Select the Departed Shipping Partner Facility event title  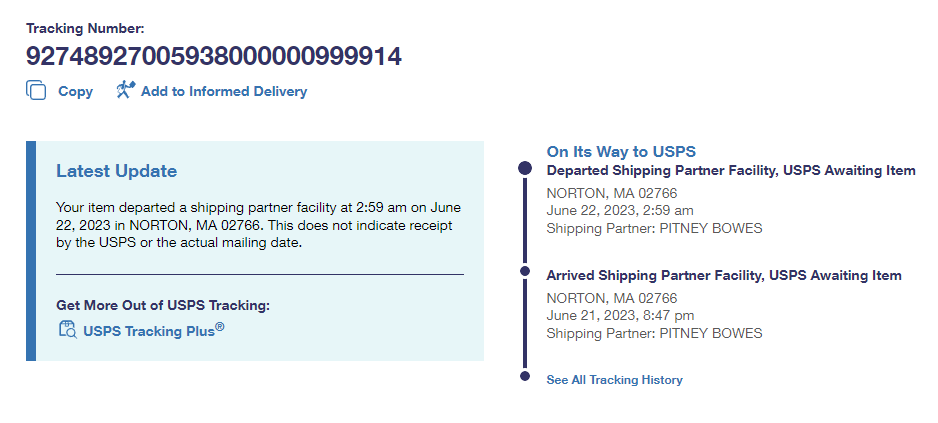pos(730,171)
